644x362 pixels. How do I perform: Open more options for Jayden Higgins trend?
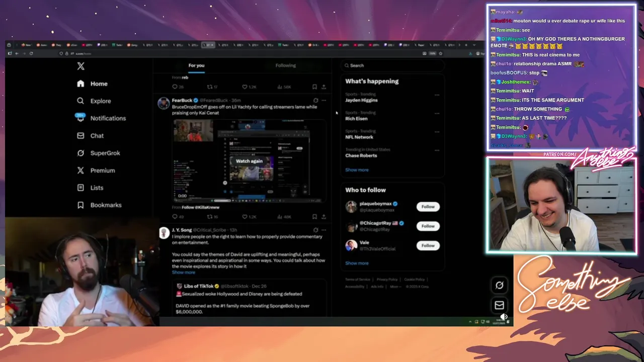(x=437, y=95)
